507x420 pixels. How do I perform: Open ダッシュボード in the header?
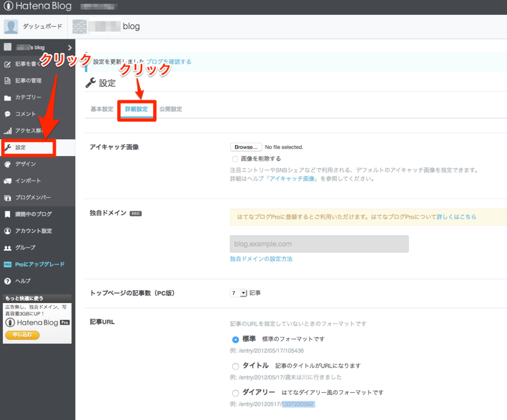pos(43,27)
